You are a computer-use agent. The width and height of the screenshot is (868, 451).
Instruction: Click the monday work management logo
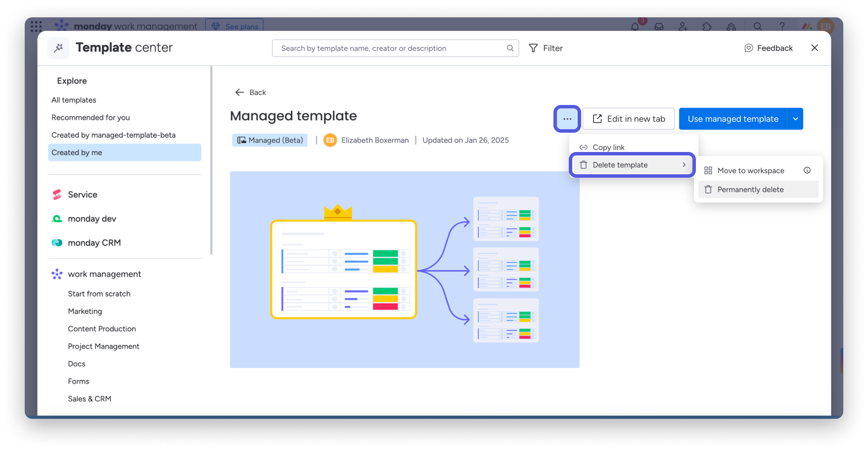click(126, 26)
